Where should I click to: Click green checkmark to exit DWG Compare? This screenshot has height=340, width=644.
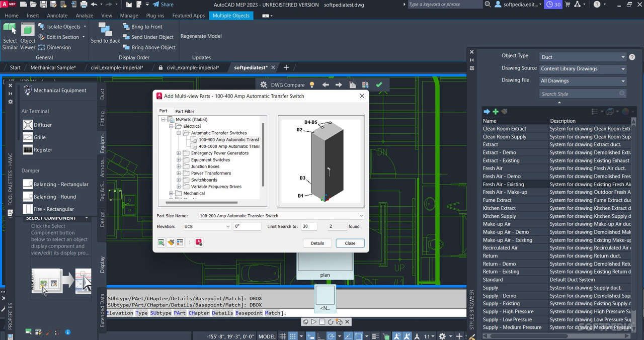(x=379, y=85)
